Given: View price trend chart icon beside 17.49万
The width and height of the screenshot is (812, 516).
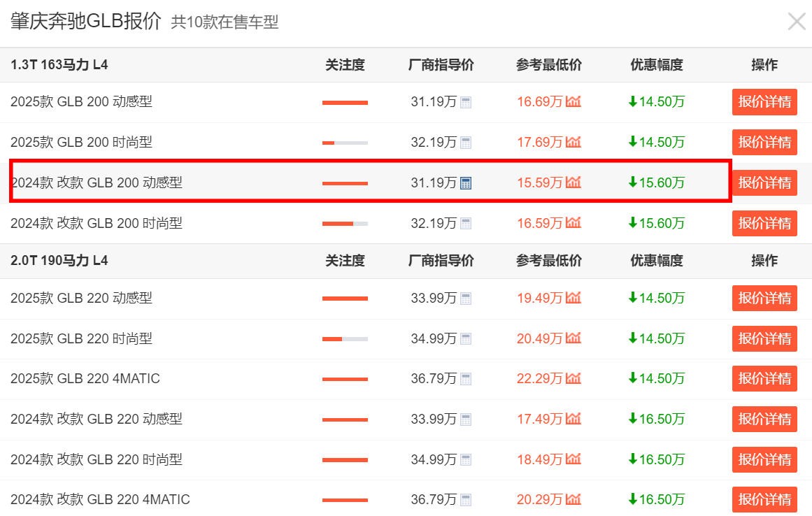Looking at the screenshot, I should pos(574,418).
